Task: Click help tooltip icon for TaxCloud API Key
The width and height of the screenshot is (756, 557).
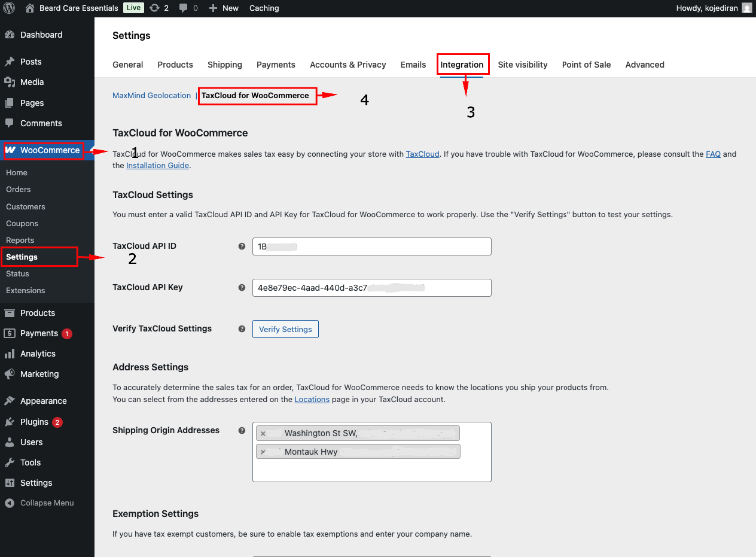Action: coord(242,287)
